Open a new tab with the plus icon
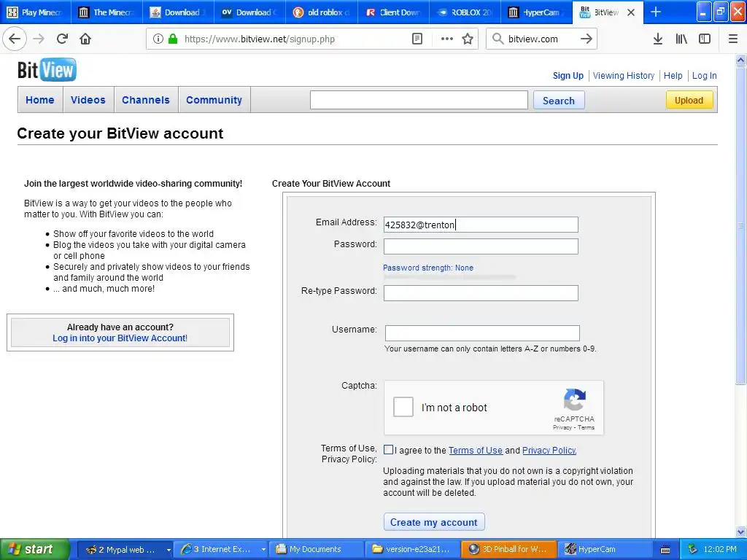This screenshot has height=560, width=747. [656, 12]
